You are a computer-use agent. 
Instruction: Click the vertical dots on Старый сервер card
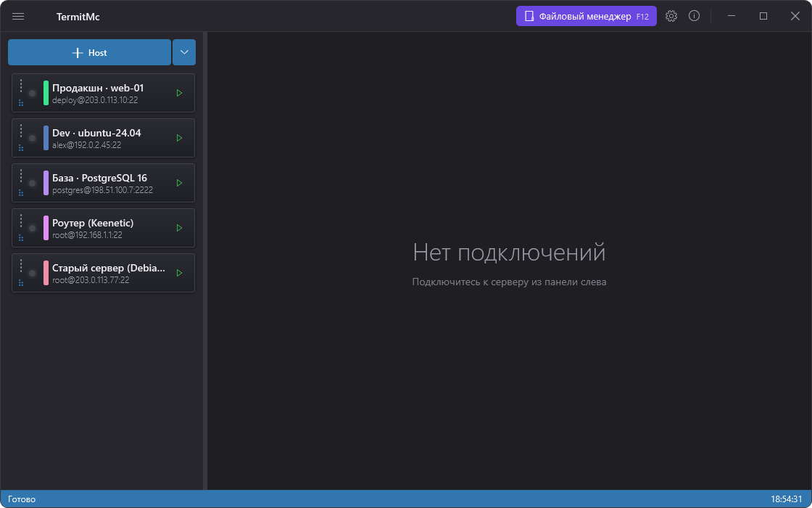(x=21, y=266)
